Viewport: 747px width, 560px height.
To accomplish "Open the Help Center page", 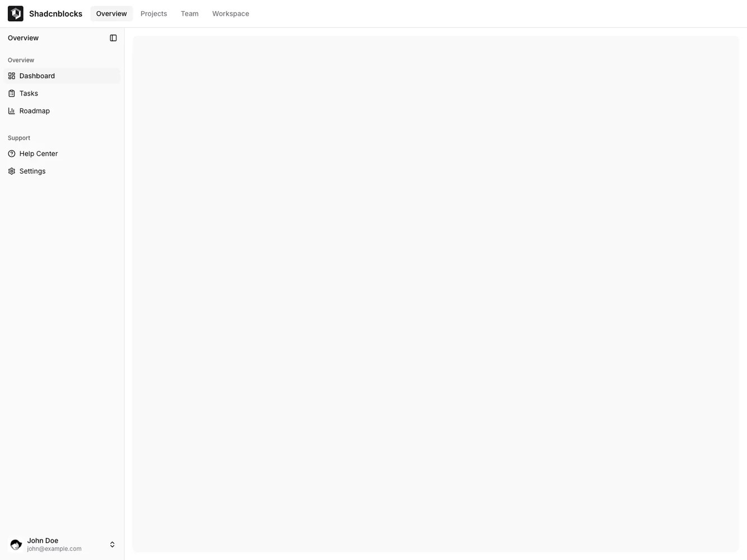I will coord(38,153).
